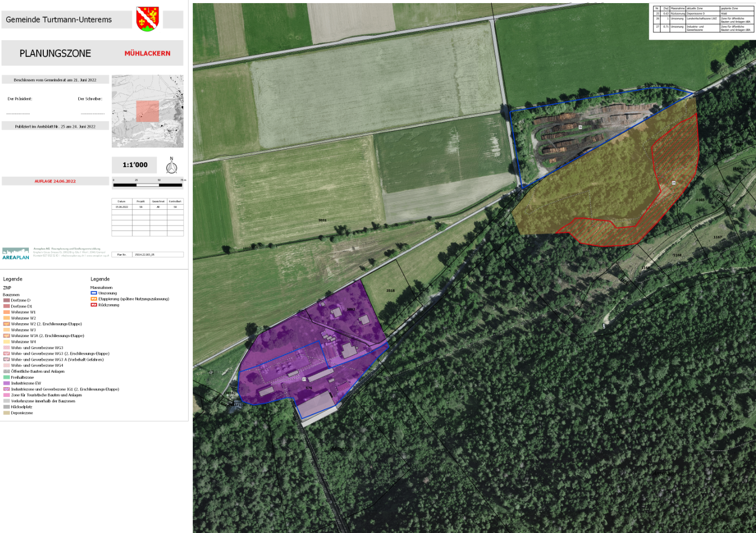The width and height of the screenshot is (756, 533).
Task: Click the Dorfzone D legend swatch
Action: [x=7, y=300]
